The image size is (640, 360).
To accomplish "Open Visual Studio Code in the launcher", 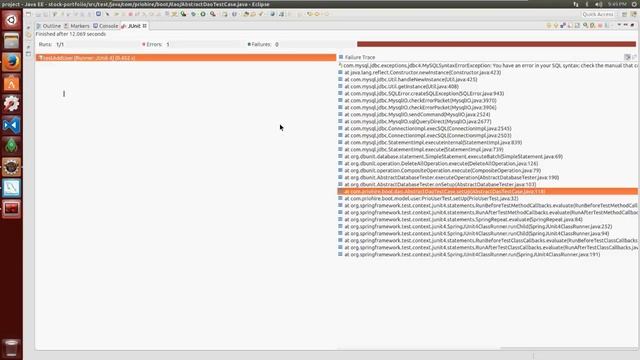I will 11,125.
